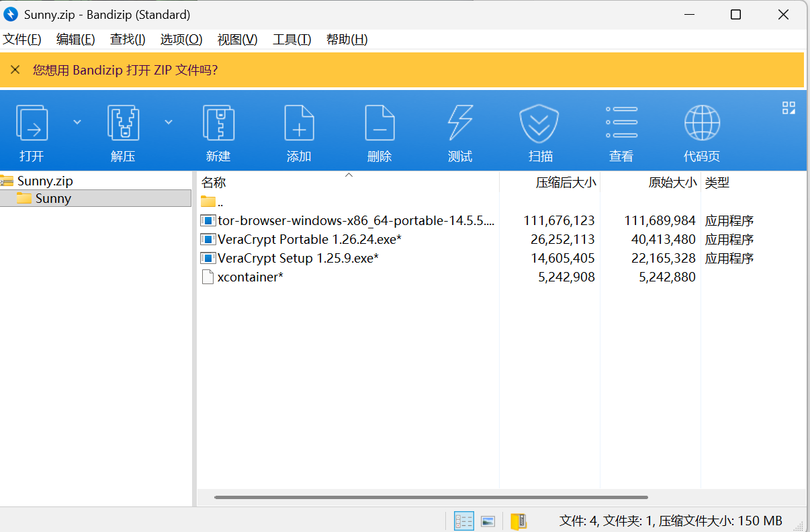Click original size 5,242,880 cell
The image size is (810, 532).
pyautogui.click(x=667, y=277)
